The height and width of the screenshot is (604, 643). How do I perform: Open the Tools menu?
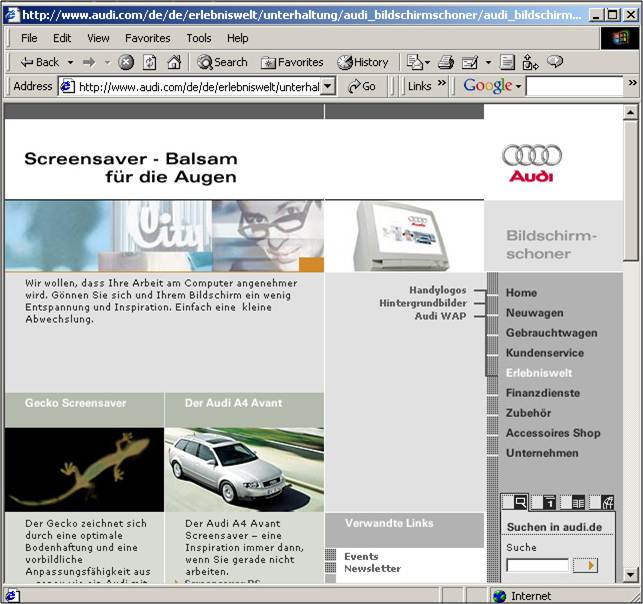pos(199,38)
